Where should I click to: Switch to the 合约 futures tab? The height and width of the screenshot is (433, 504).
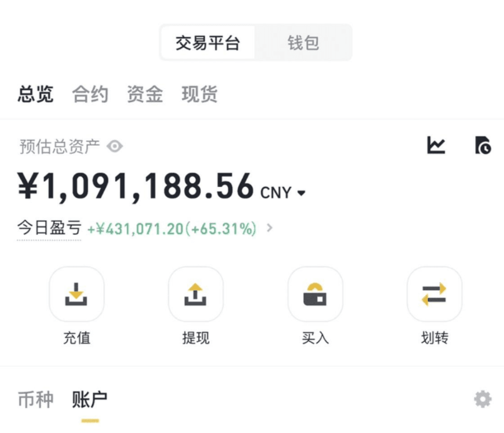tap(90, 94)
